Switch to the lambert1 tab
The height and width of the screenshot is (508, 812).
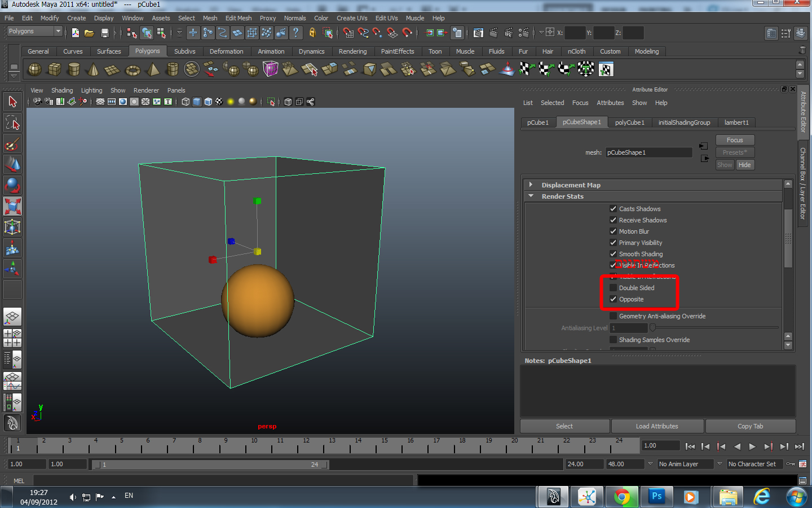pos(736,122)
